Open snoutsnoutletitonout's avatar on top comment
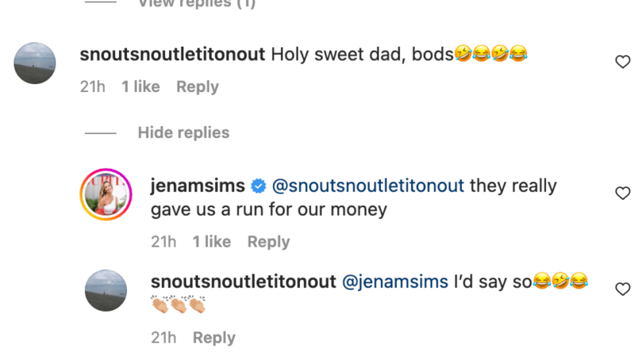 coord(35,63)
